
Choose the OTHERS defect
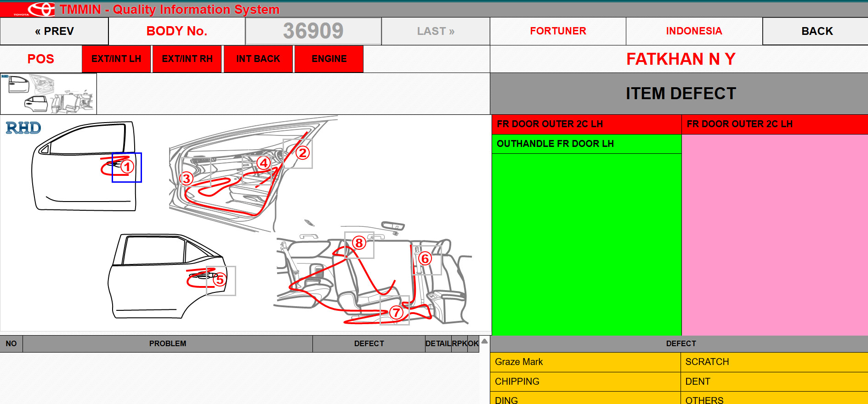coord(774,398)
